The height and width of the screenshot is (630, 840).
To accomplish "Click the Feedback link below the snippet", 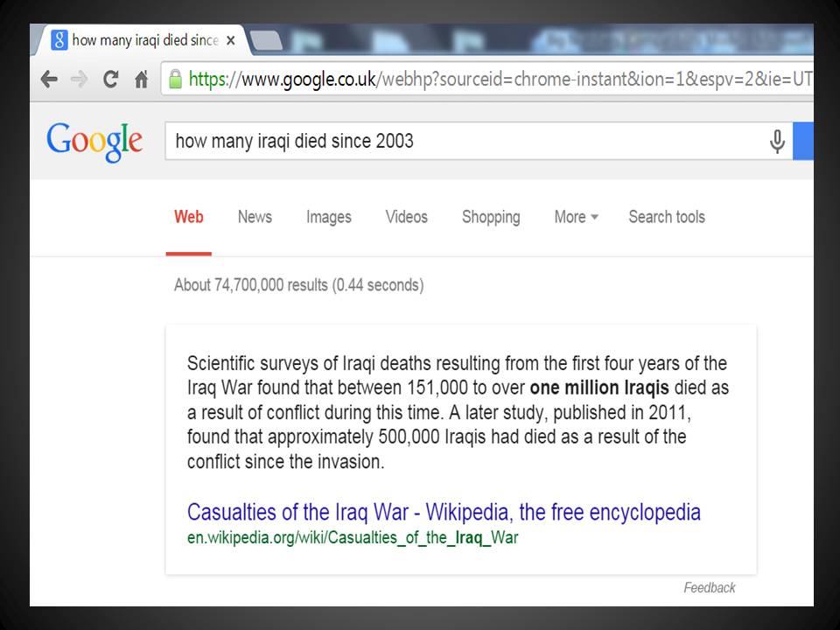I will [x=709, y=588].
